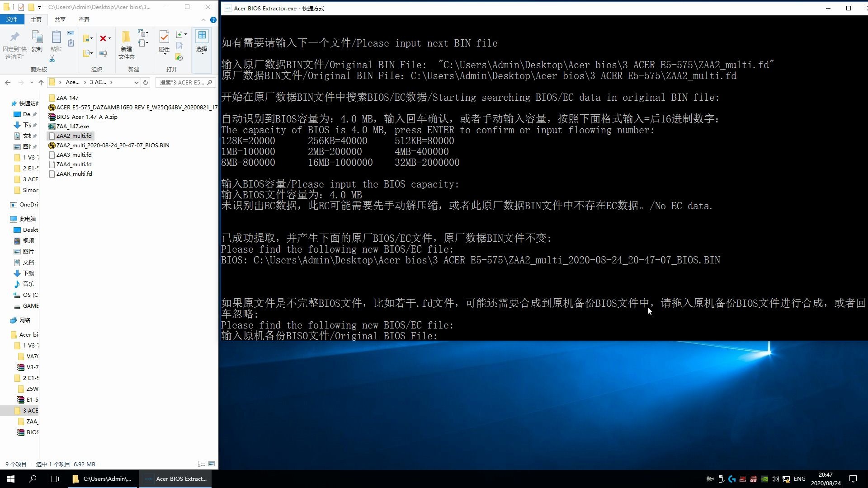This screenshot has width=868, height=488.
Task: Select the 3 ACE folder in sidebar
Action: click(30, 410)
